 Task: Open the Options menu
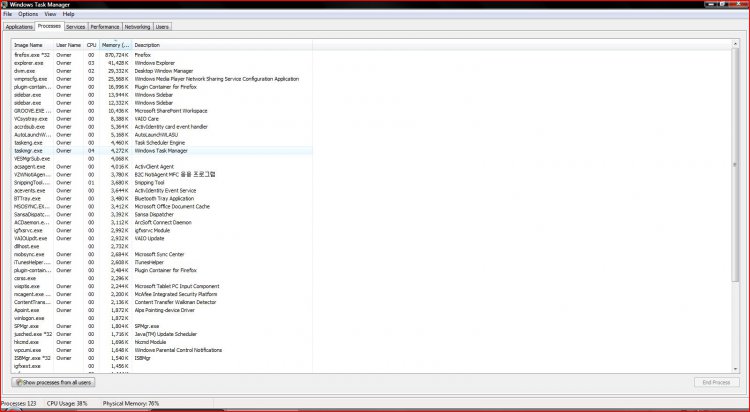pos(28,14)
